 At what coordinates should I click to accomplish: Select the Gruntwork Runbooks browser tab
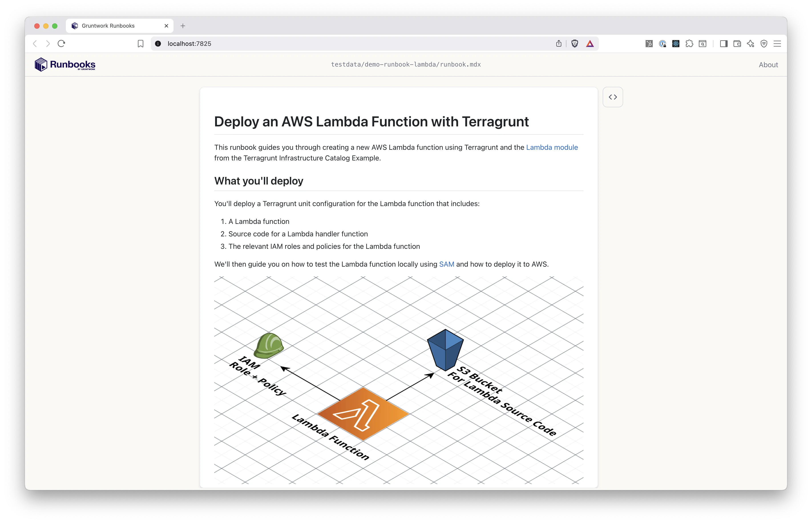click(x=112, y=26)
